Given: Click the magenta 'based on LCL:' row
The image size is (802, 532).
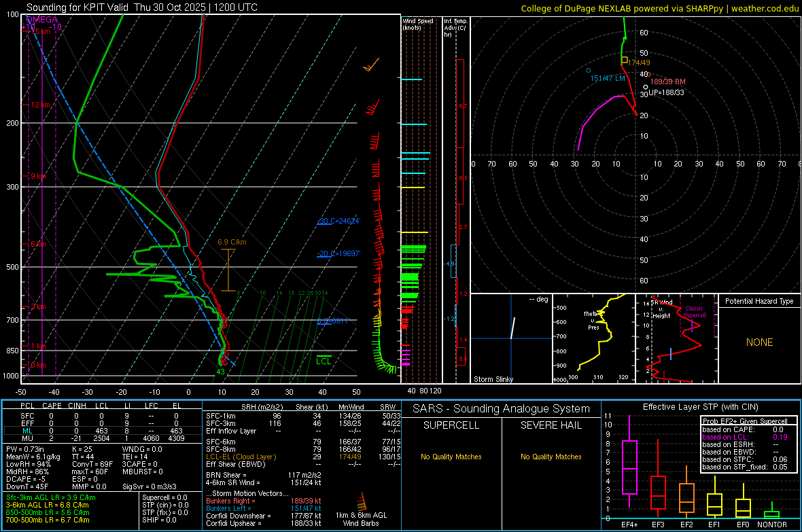Looking at the screenshot, I should click(745, 437).
